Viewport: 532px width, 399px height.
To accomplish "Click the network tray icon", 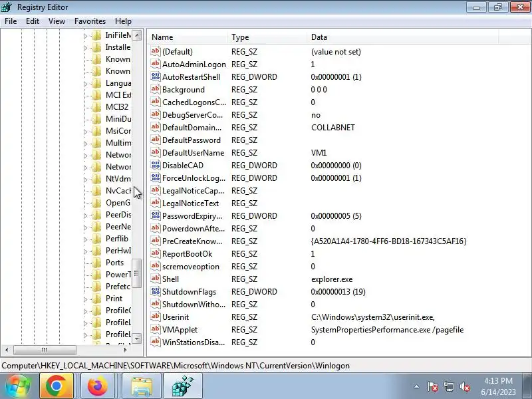I will [x=448, y=386].
